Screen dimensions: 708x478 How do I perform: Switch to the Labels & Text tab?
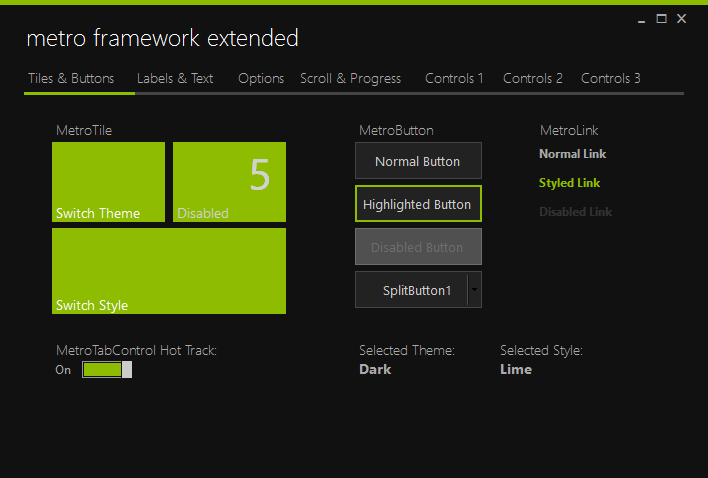click(x=175, y=79)
